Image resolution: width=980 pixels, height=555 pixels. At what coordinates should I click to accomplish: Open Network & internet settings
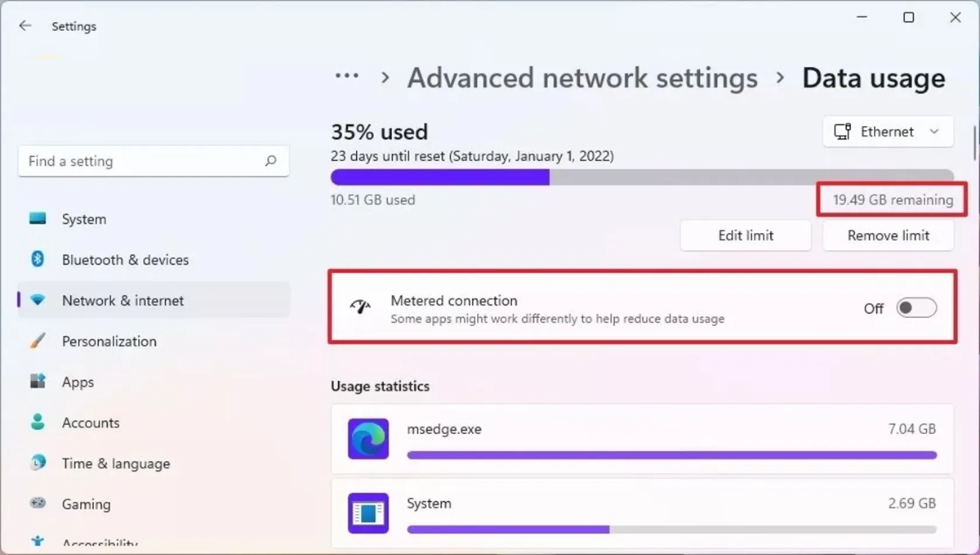click(x=122, y=301)
